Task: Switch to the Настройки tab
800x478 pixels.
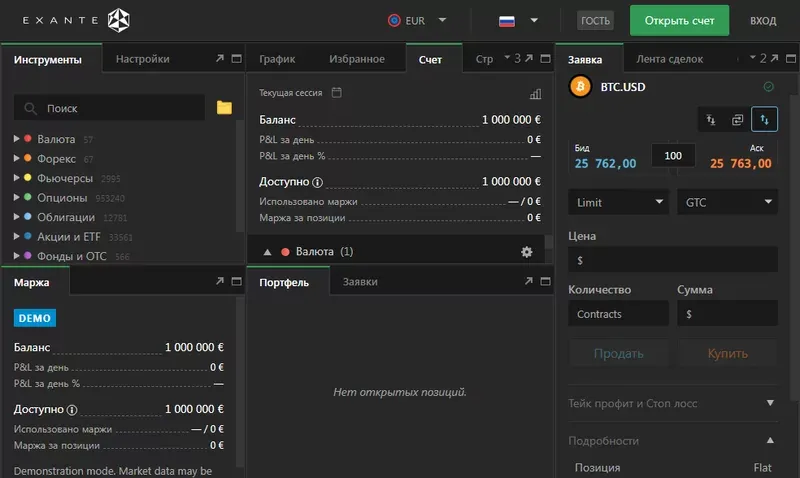Action: (x=142, y=59)
